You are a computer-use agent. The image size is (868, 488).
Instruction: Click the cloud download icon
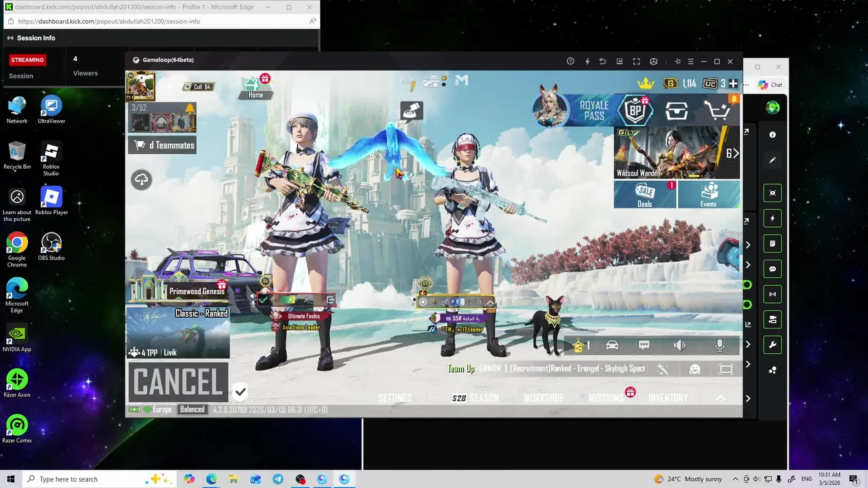142,180
